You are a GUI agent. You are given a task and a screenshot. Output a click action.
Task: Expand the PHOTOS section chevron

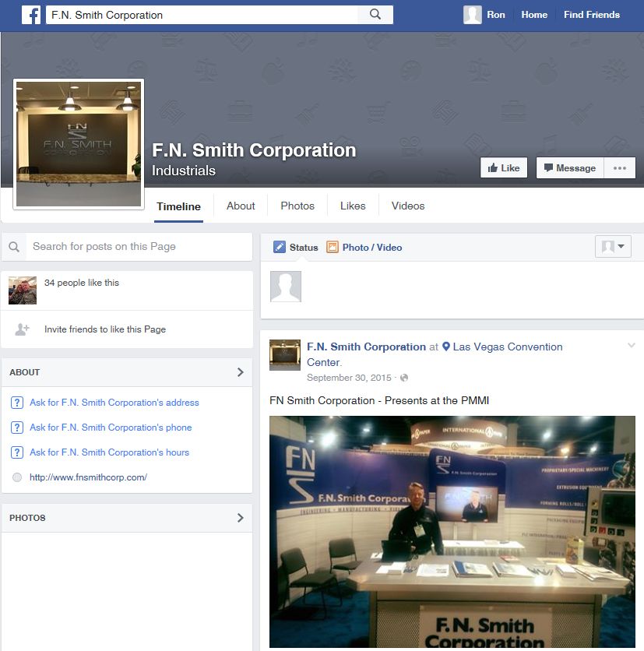click(240, 518)
